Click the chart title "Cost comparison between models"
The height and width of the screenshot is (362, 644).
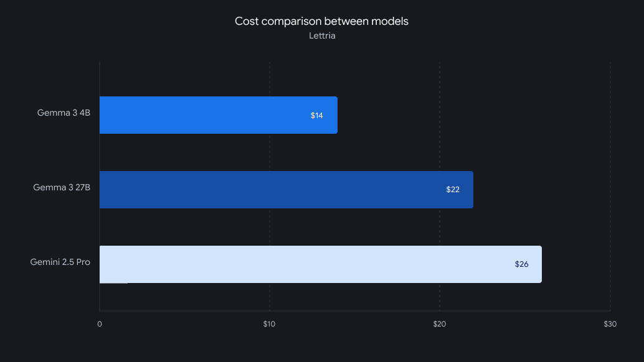[321, 21]
